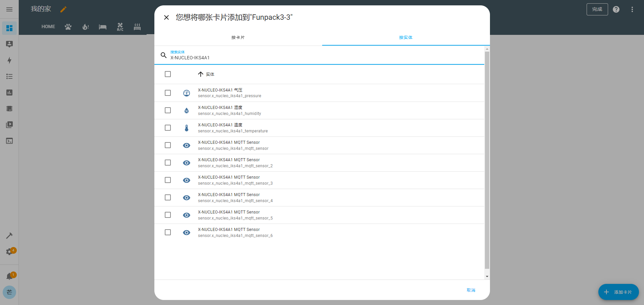
Task: Open the help question mark icon
Action: [x=616, y=9]
